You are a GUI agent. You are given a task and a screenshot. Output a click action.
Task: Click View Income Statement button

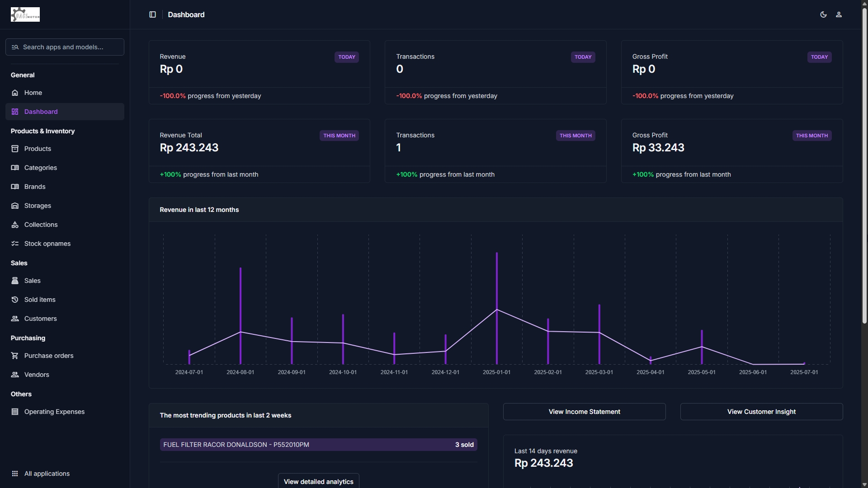pos(584,412)
